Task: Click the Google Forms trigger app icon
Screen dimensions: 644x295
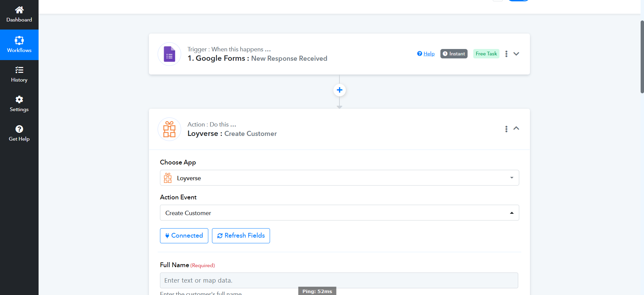Action: click(169, 54)
